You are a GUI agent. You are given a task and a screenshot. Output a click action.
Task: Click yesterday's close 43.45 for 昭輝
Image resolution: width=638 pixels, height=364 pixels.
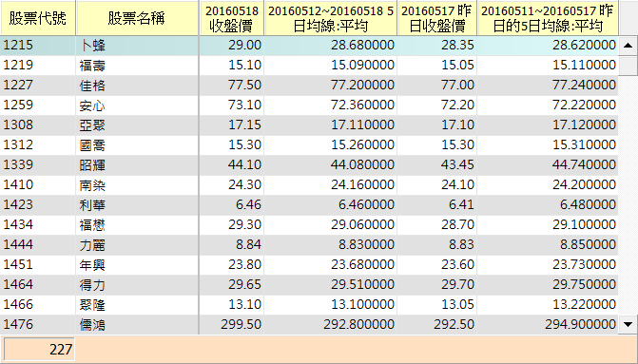(x=457, y=164)
